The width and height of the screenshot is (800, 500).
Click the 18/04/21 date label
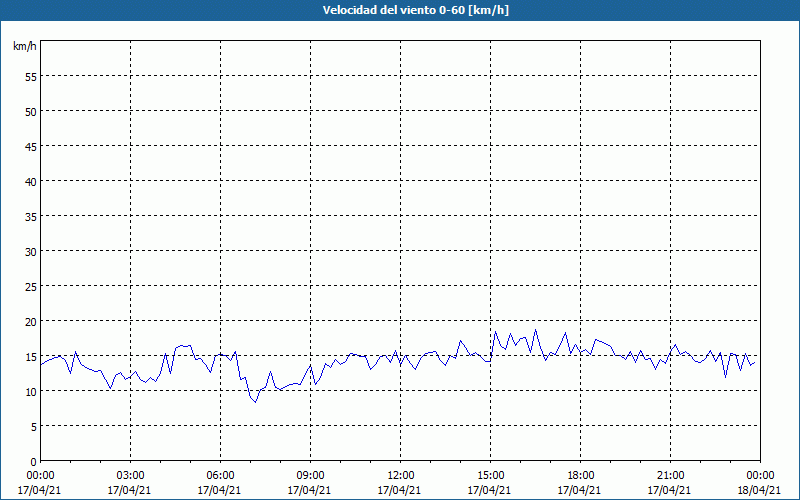click(x=759, y=490)
